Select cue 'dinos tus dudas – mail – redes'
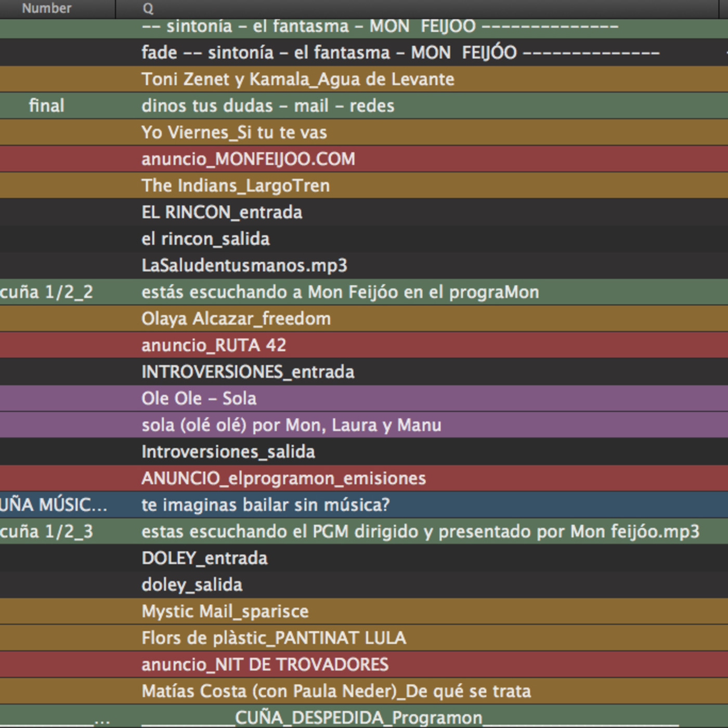728x728 pixels. point(267,106)
